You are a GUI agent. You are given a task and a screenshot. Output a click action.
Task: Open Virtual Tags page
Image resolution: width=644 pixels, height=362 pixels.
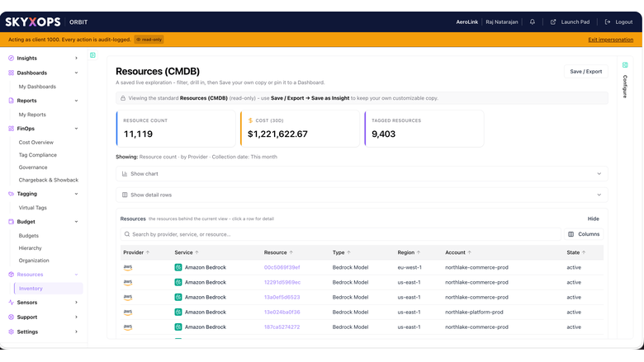coord(33,208)
